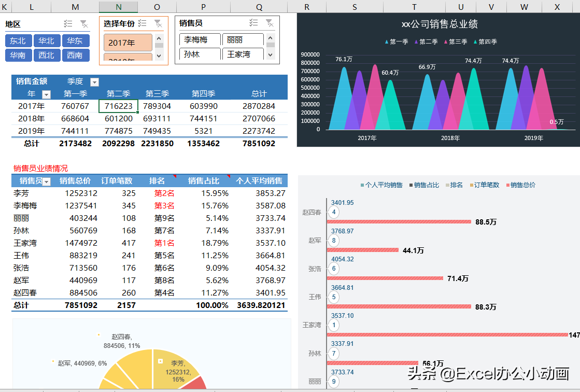
Task: Click chart title xx公司销售总业绩
Action: coord(440,24)
